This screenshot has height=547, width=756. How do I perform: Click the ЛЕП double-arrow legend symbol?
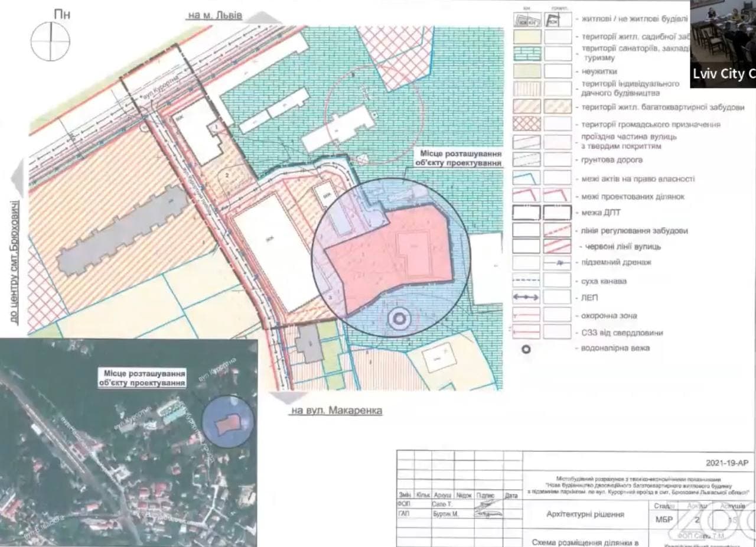[x=526, y=298]
